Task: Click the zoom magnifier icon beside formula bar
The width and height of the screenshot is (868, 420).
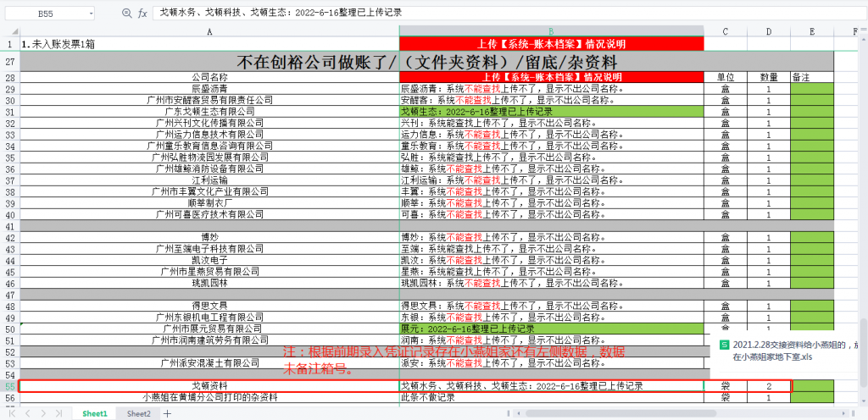Action: tap(127, 14)
